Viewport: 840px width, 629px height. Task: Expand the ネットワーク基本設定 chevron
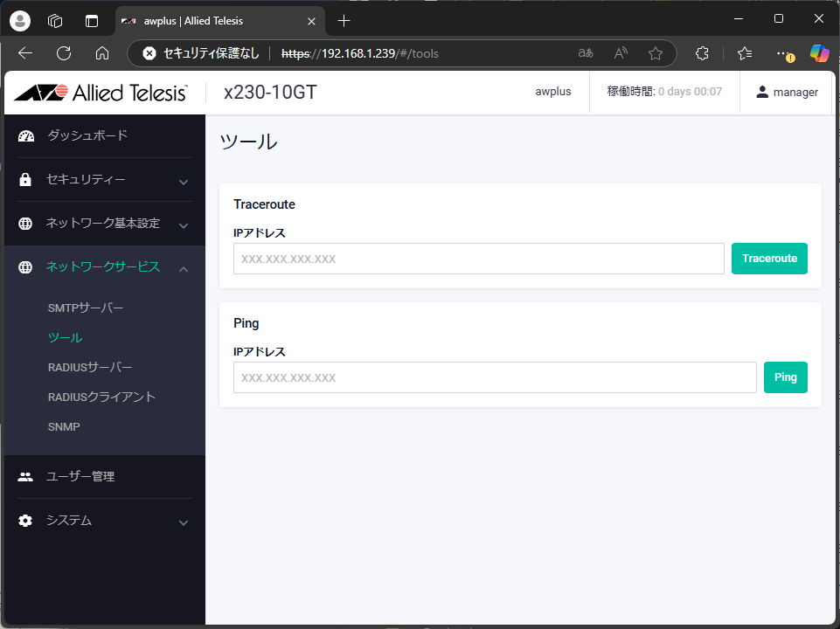click(x=184, y=225)
